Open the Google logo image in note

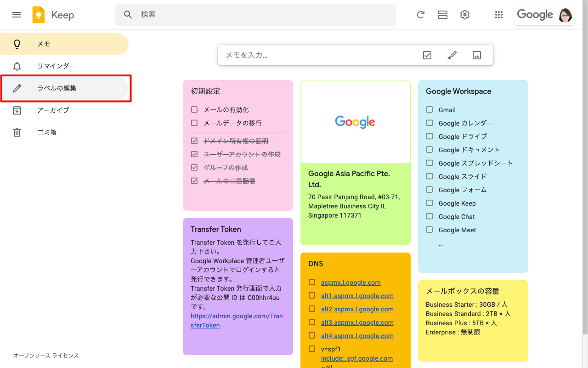coord(355,122)
